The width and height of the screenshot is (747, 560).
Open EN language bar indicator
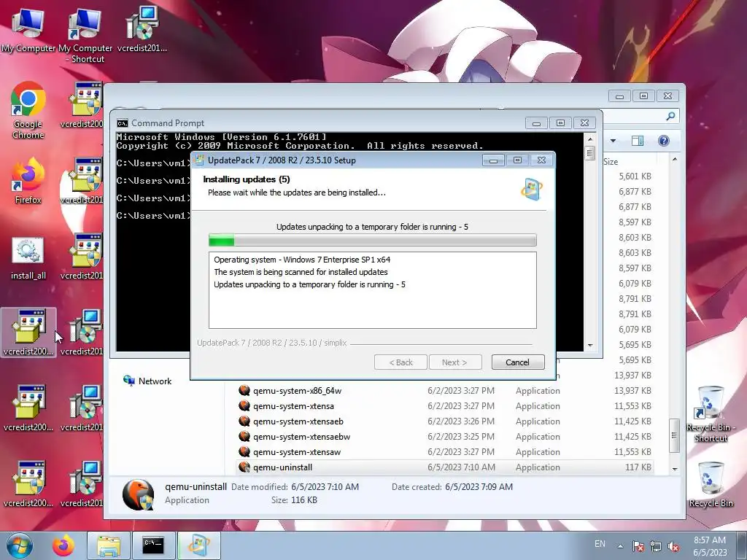point(600,544)
